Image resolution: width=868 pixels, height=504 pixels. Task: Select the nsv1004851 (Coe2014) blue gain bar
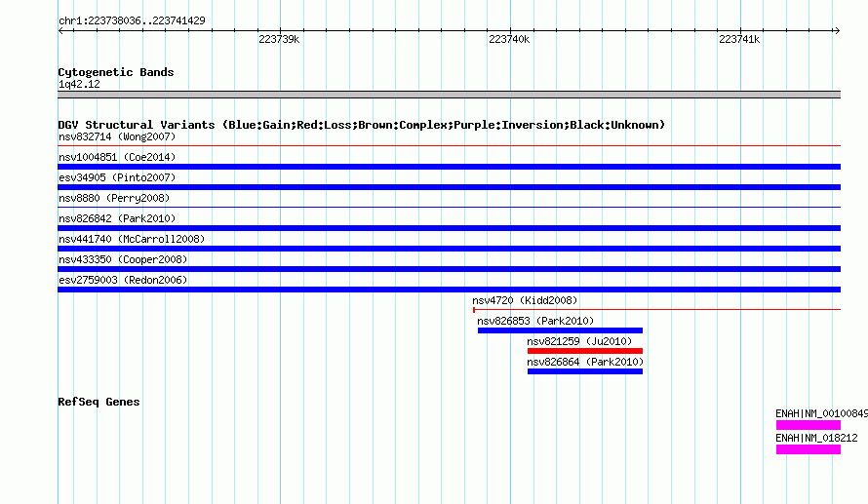coord(449,167)
